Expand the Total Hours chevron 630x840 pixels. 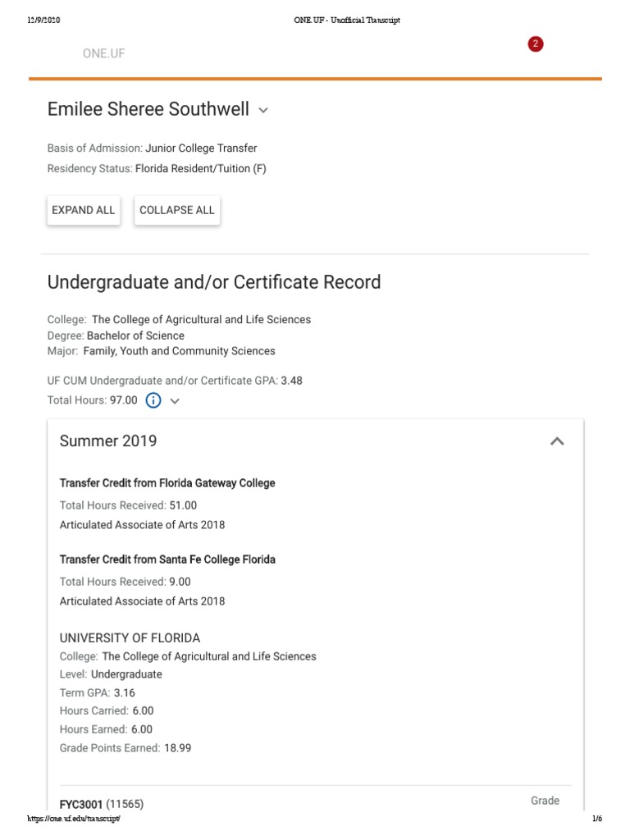[175, 401]
